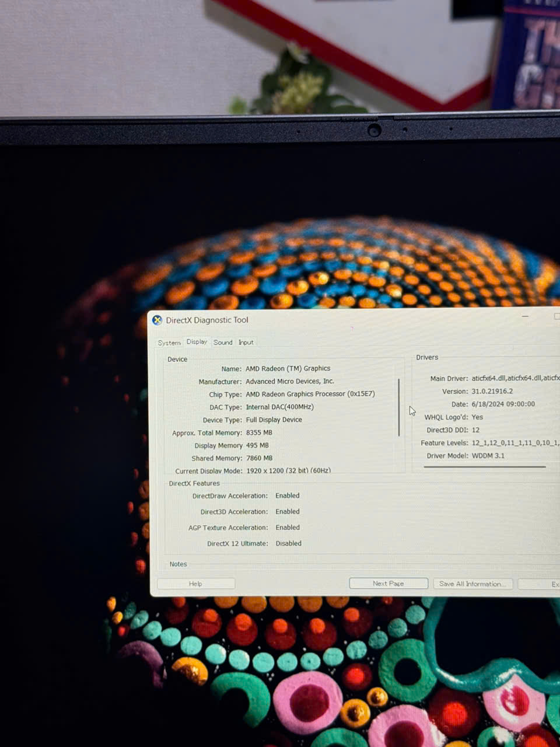Screen dimensions: 560x747
Task: Switch to the System tab
Action: 169,343
